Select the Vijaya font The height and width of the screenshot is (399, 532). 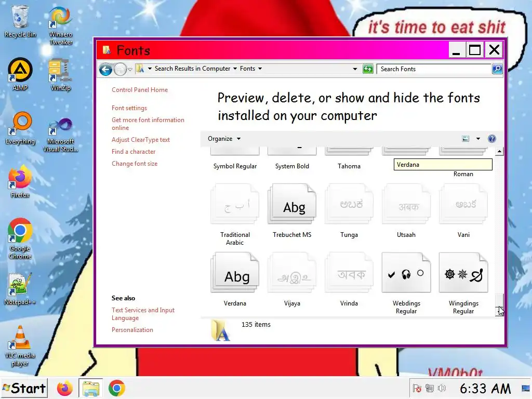coord(292,279)
